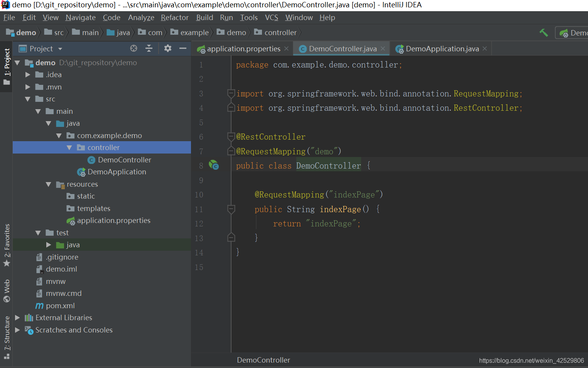588x368 pixels.
Task: Open the 1: Project tool window tab
Action: click(7, 67)
